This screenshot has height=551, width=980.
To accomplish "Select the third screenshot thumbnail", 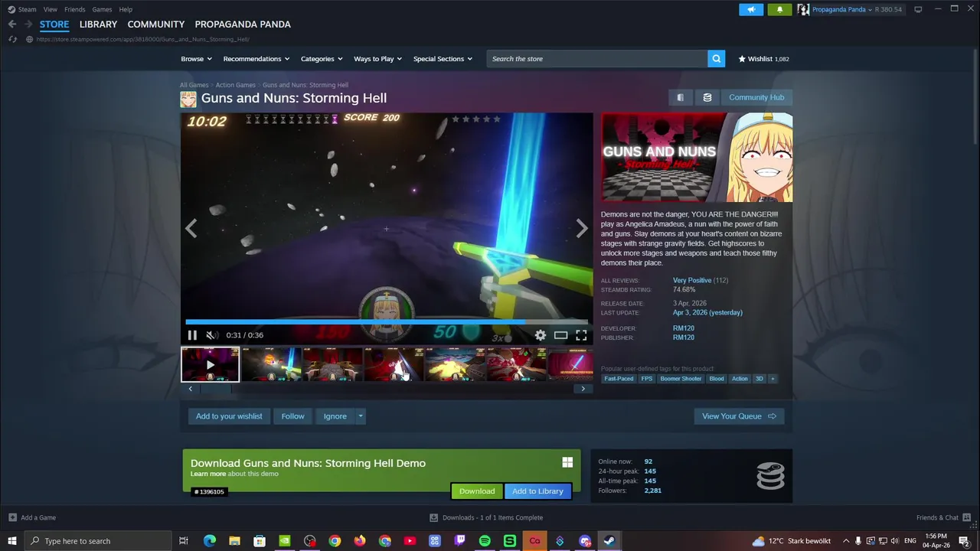I will [332, 364].
